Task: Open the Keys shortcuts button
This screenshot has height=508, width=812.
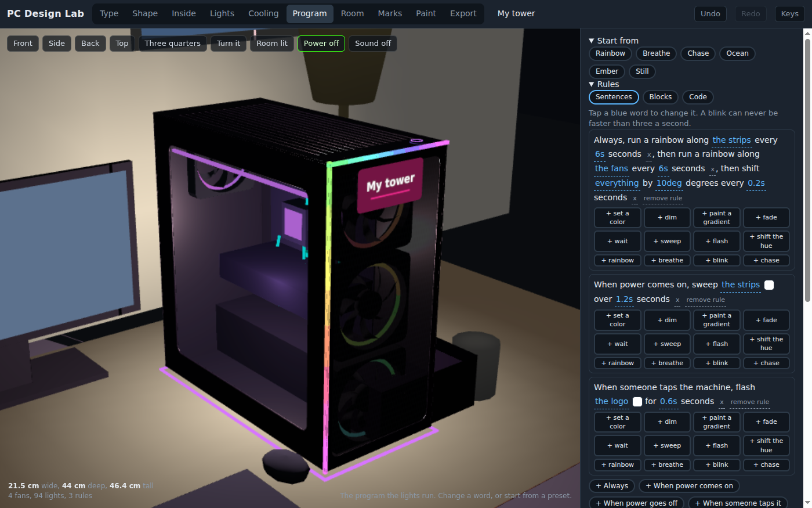Action: click(790, 14)
